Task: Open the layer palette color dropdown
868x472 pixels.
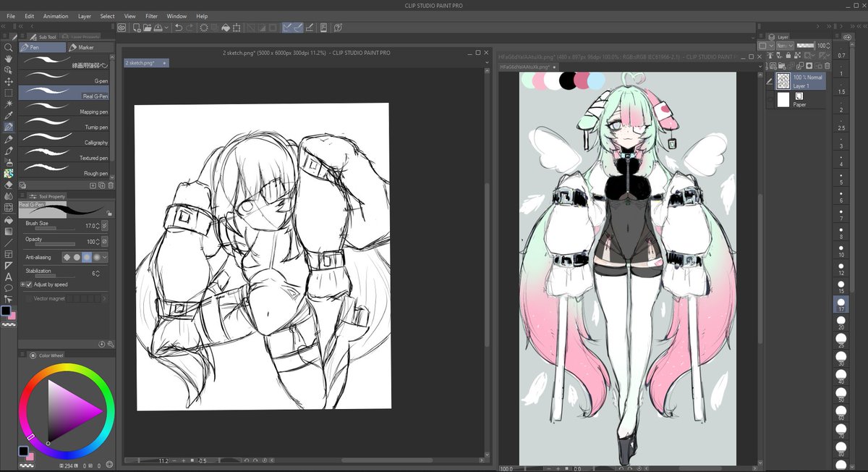Action: pos(766,46)
